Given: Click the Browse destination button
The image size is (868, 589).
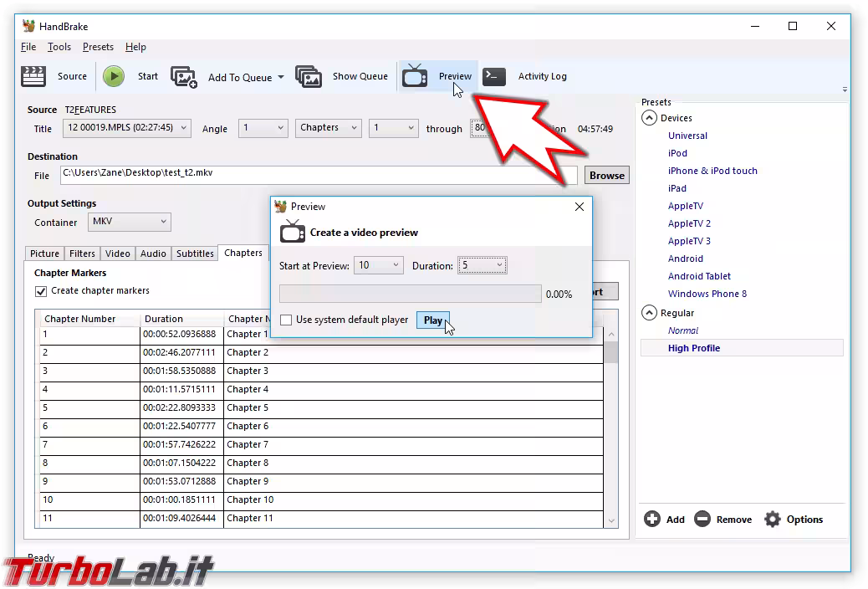Looking at the screenshot, I should point(606,175).
